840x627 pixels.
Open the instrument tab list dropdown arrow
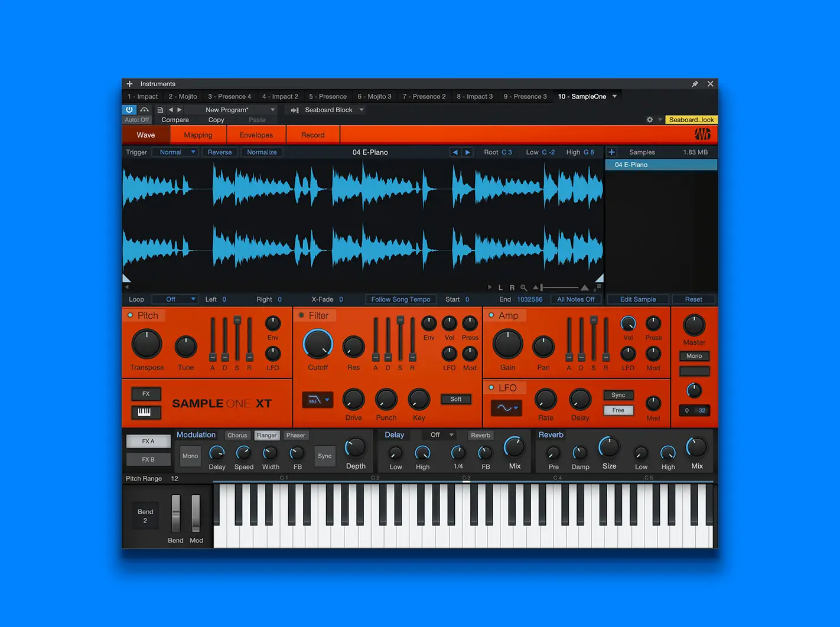tap(614, 96)
